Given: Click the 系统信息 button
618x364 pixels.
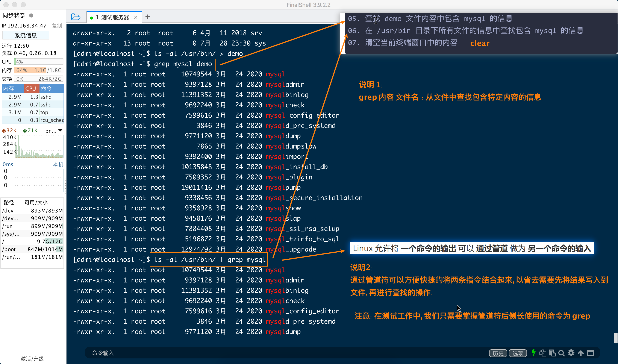Looking at the screenshot, I should (26, 35).
